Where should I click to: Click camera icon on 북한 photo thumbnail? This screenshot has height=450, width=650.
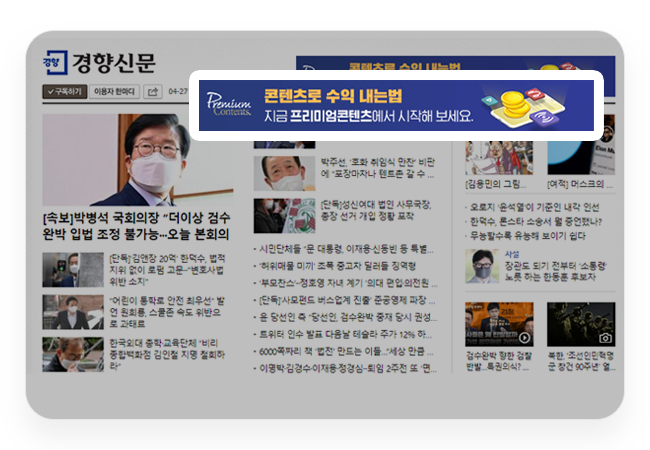click(x=606, y=338)
